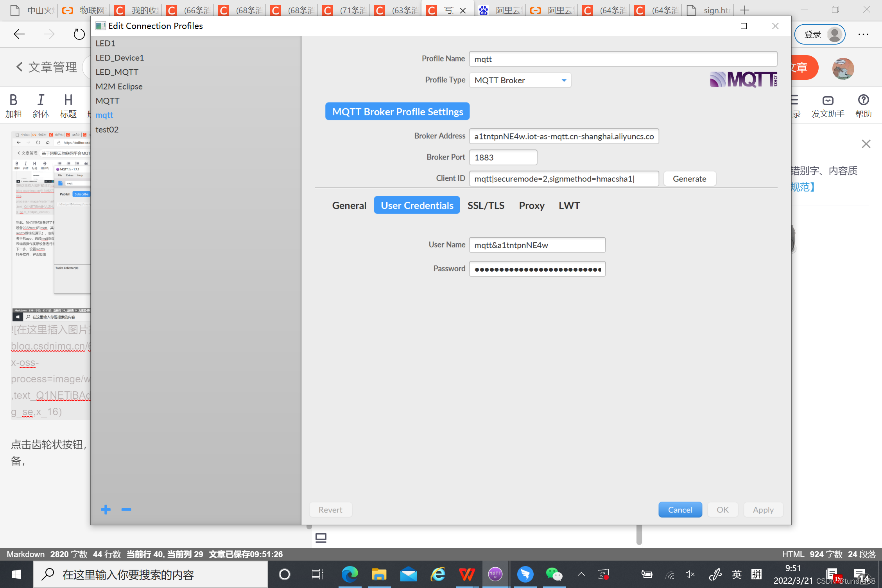The image size is (882, 588).
Task: Click the Italic formatting icon
Action: pos(41,100)
